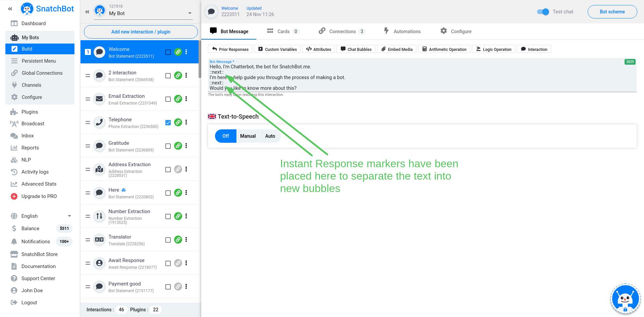Viewport: 644px width, 317px height.
Task: Click the Chat Bubbles toolbar button
Action: [356, 49]
